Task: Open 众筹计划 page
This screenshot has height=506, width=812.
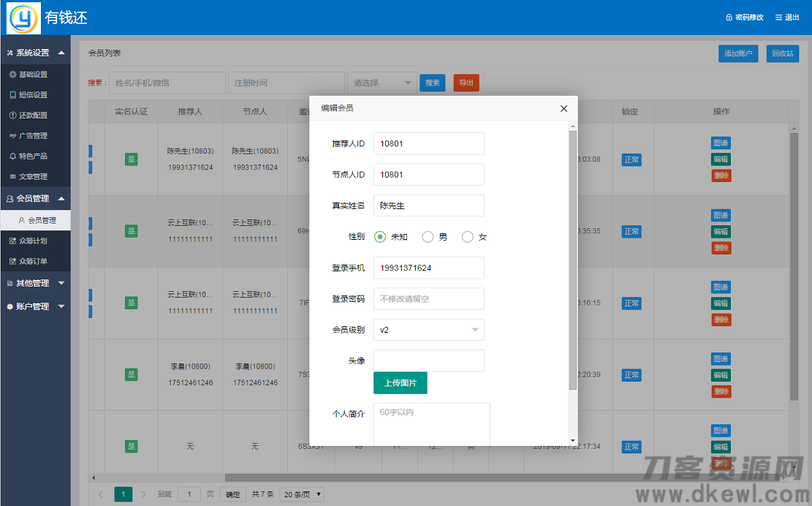Action: (x=34, y=240)
